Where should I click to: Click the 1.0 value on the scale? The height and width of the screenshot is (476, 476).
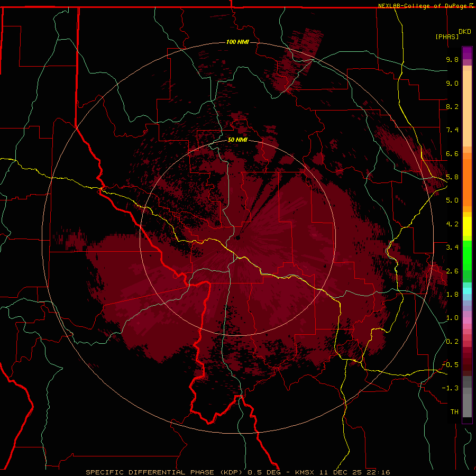pos(452,318)
